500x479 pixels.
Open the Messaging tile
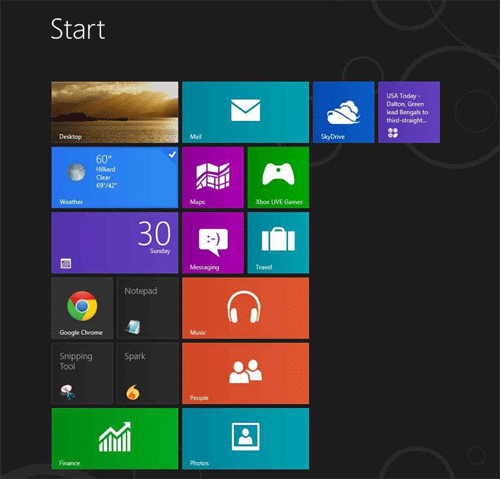tap(213, 243)
